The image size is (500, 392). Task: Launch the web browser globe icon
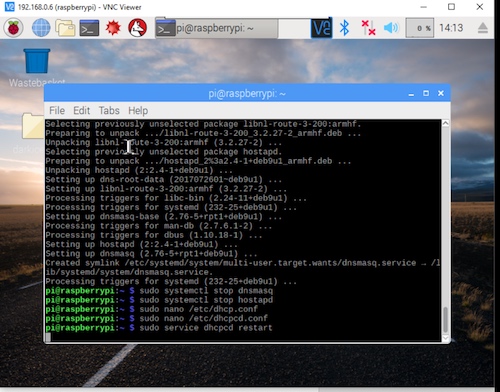pos(41,28)
